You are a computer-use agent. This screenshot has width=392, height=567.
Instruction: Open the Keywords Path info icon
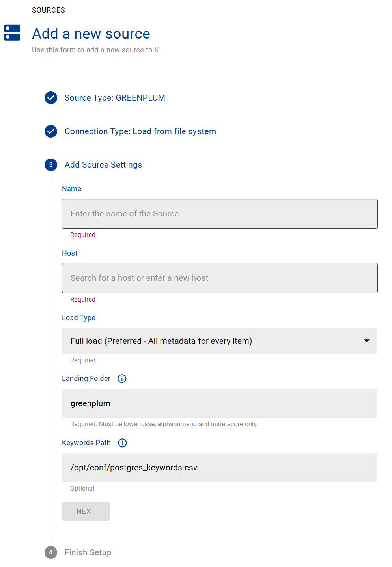coord(123,443)
